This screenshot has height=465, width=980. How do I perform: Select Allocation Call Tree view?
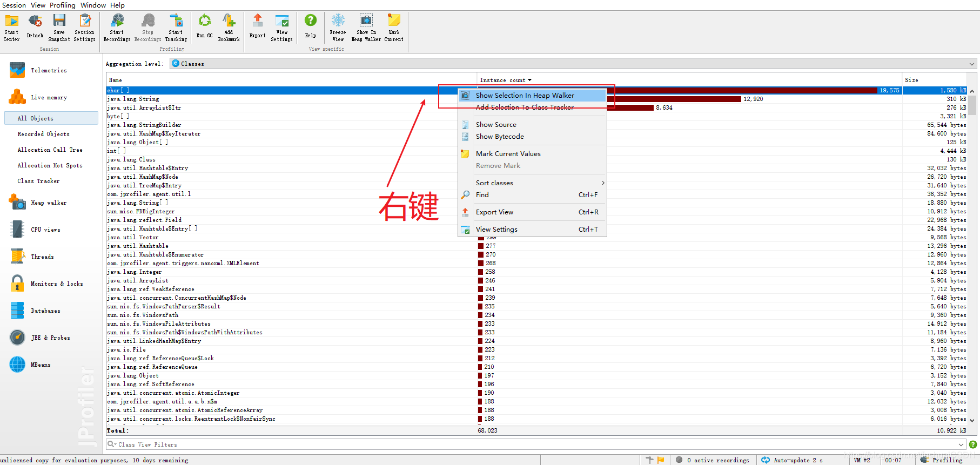click(50, 150)
